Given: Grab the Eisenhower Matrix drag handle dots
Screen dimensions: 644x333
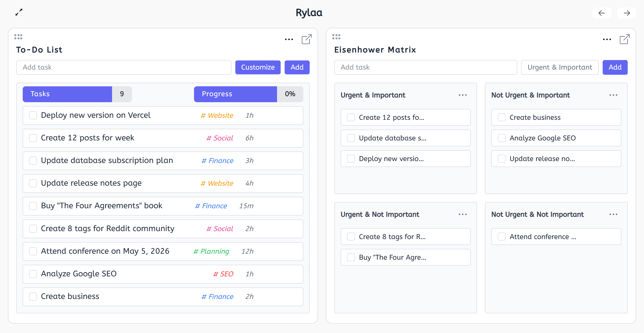Looking at the screenshot, I should point(336,37).
